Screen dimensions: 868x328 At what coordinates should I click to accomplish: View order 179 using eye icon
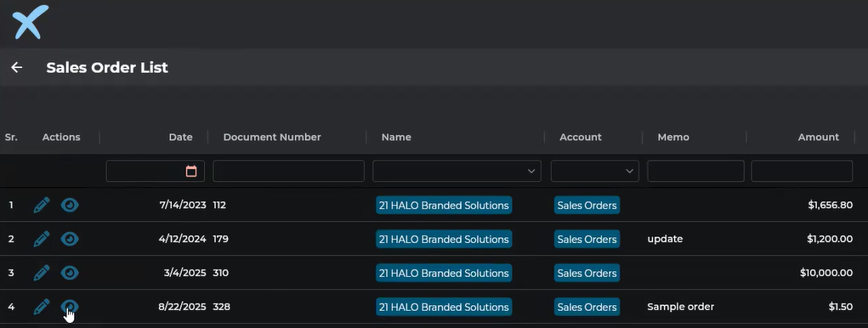[x=70, y=239]
